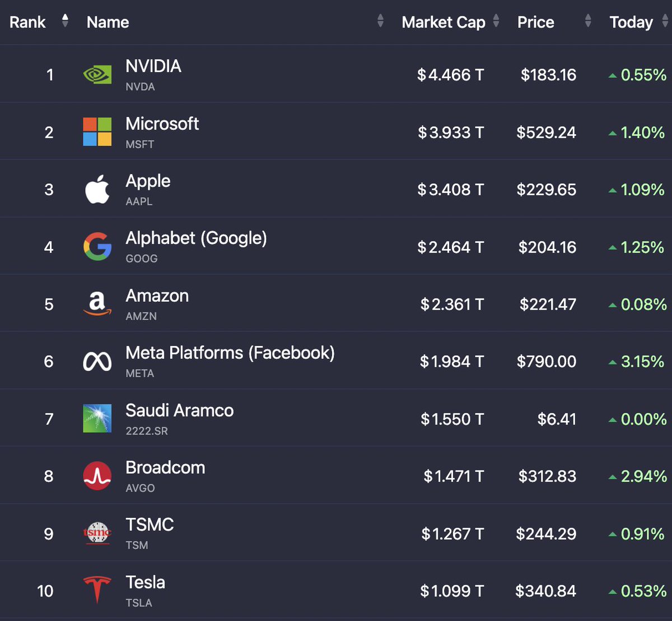Open the Saudi Aramco company page
The image size is (672, 621).
pyautogui.click(x=179, y=410)
